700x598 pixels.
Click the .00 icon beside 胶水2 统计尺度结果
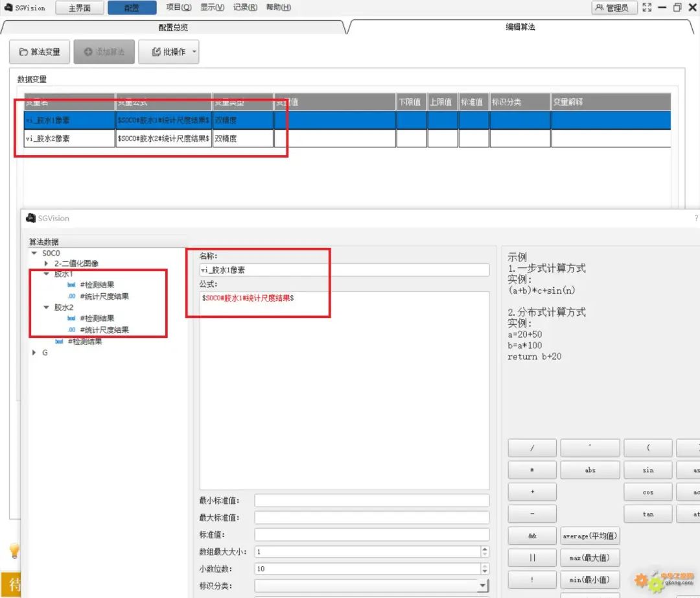click(72, 329)
